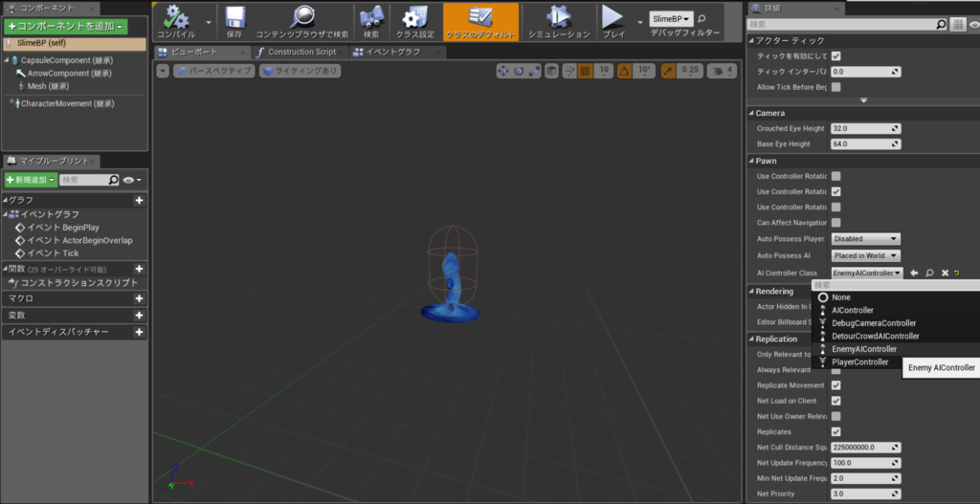Toggle grid snapping icon in viewport
Screen dimensions: 980x504
[585, 71]
